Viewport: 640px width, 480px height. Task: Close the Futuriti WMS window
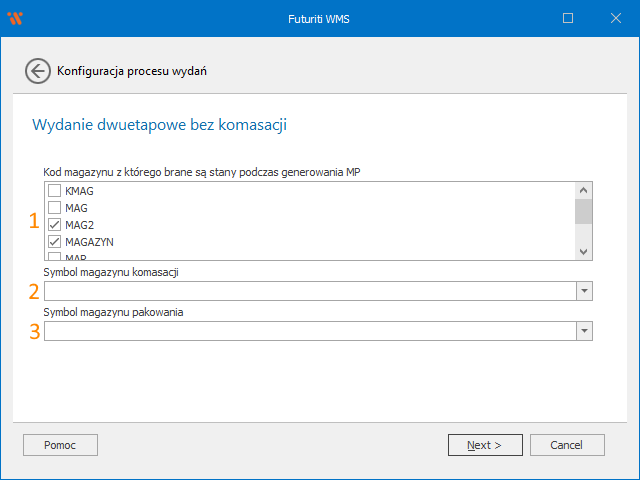[x=614, y=18]
